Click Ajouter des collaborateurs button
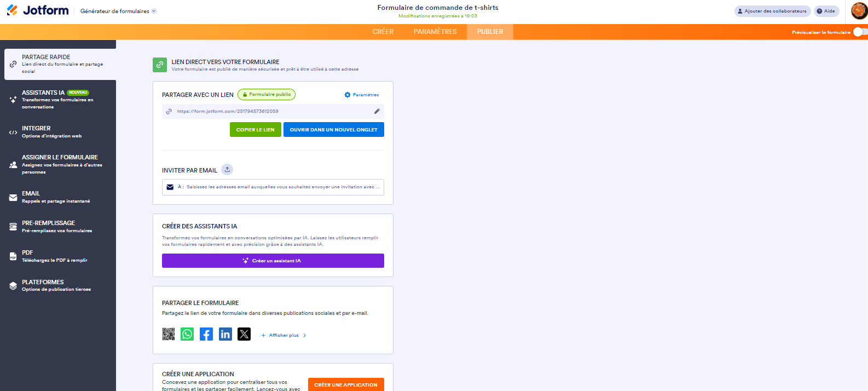Viewport: 868px width, 391px height. 772,11
